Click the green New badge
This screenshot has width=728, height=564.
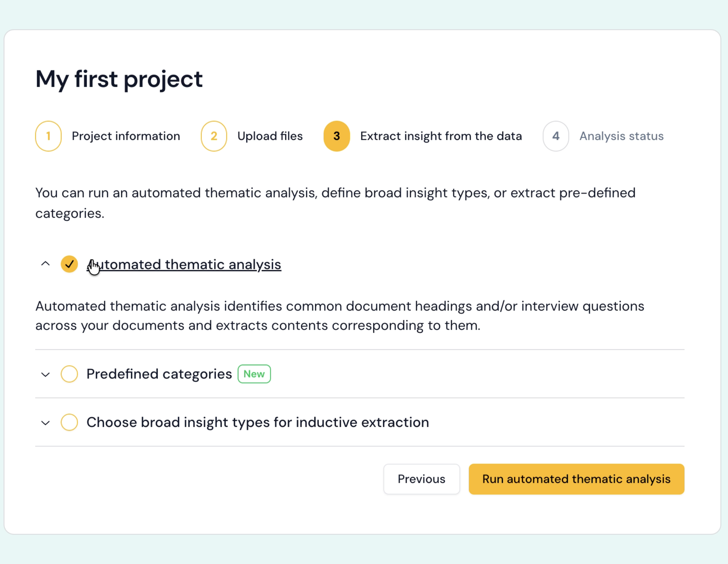254,374
